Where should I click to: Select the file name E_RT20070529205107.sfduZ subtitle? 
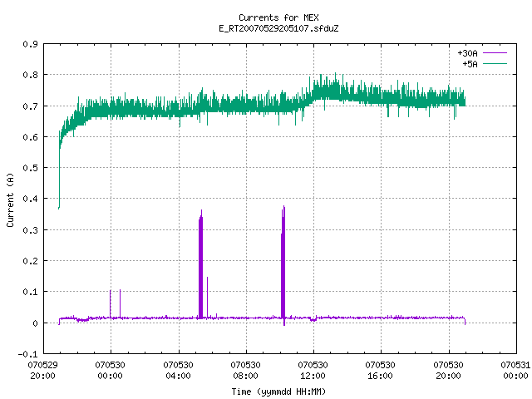pyautogui.click(x=278, y=28)
